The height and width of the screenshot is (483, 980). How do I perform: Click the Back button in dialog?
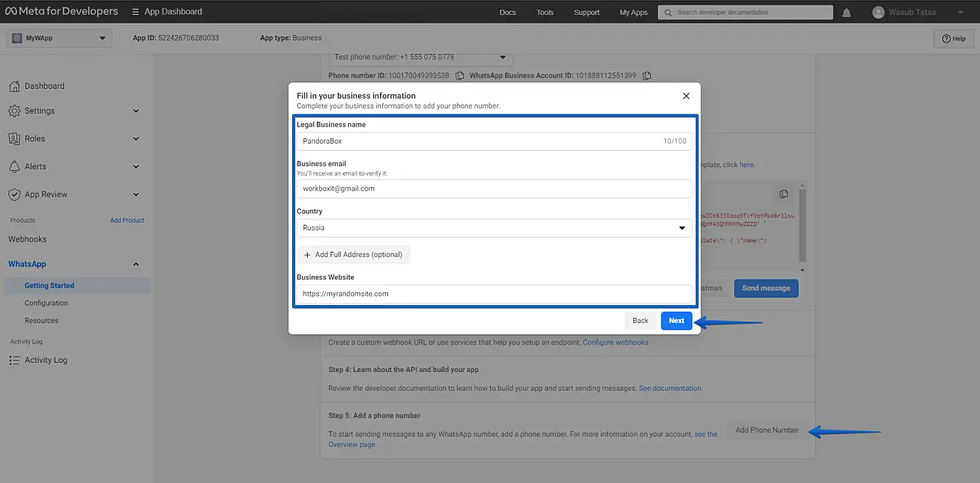click(640, 321)
